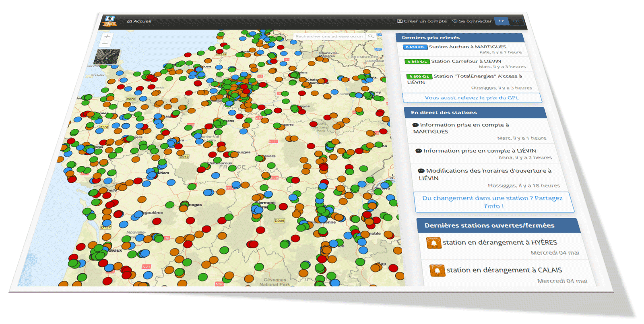Click the green 0.845 €/L price badge
Screen dimensions: 644x324
(x=417, y=62)
